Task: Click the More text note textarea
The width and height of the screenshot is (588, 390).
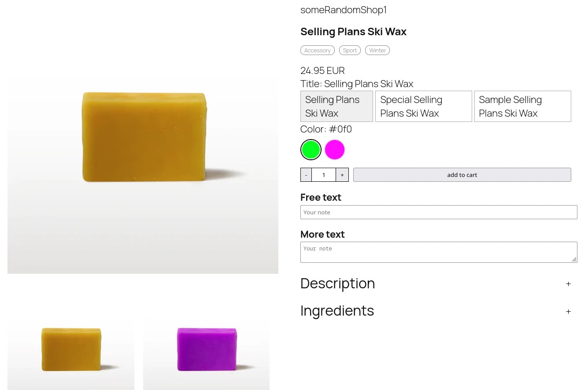Action: (439, 252)
